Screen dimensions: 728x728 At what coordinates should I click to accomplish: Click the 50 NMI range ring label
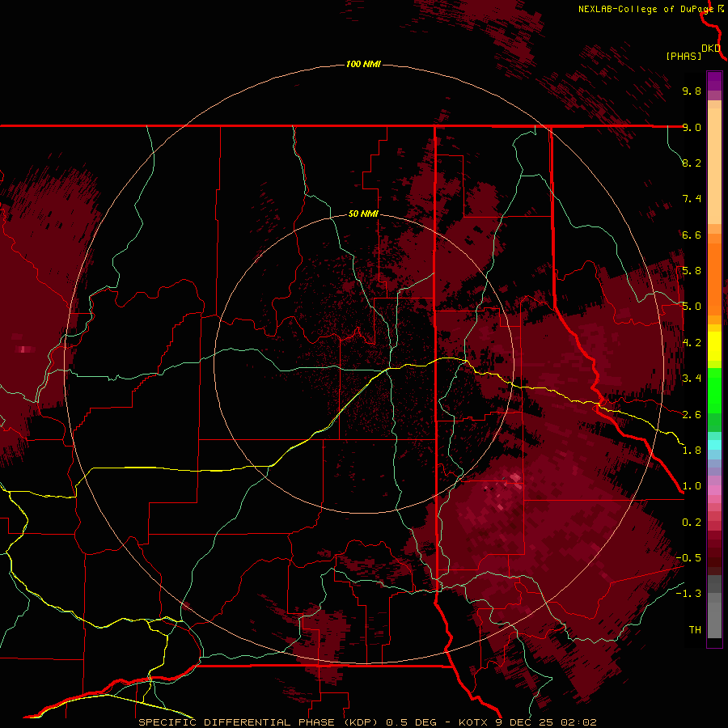tap(363, 214)
